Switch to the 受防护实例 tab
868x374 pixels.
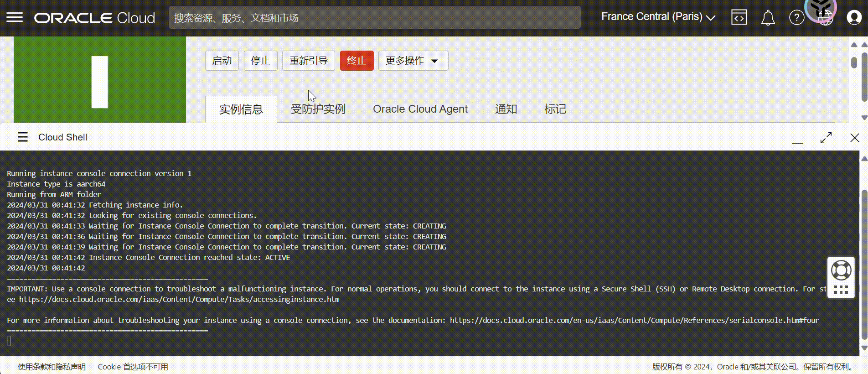click(318, 109)
